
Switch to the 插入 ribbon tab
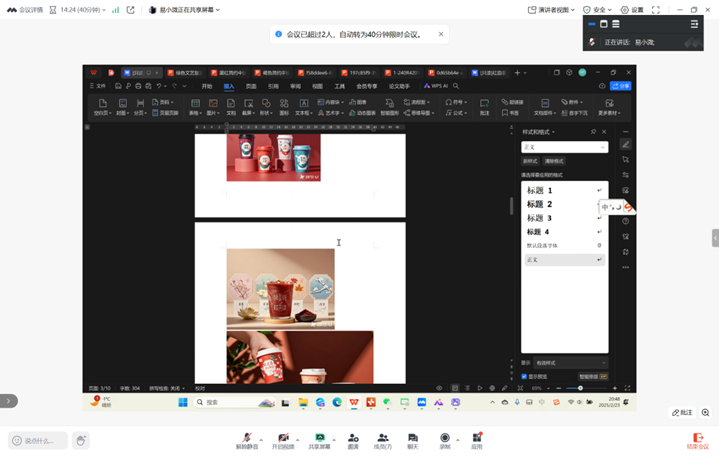[x=229, y=87]
